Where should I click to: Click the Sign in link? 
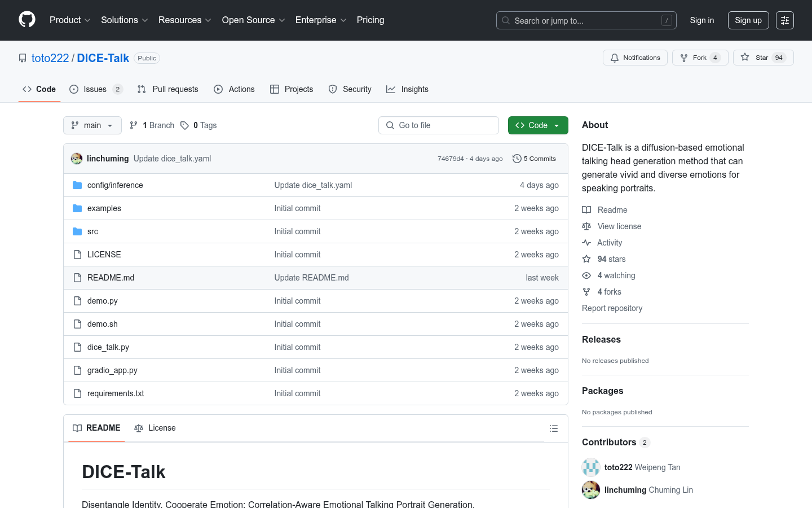point(702,20)
